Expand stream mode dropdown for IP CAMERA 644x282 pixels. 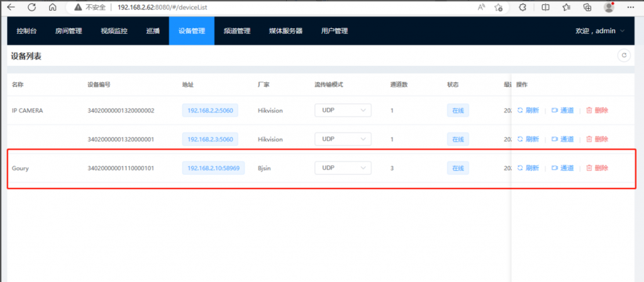[x=343, y=111]
